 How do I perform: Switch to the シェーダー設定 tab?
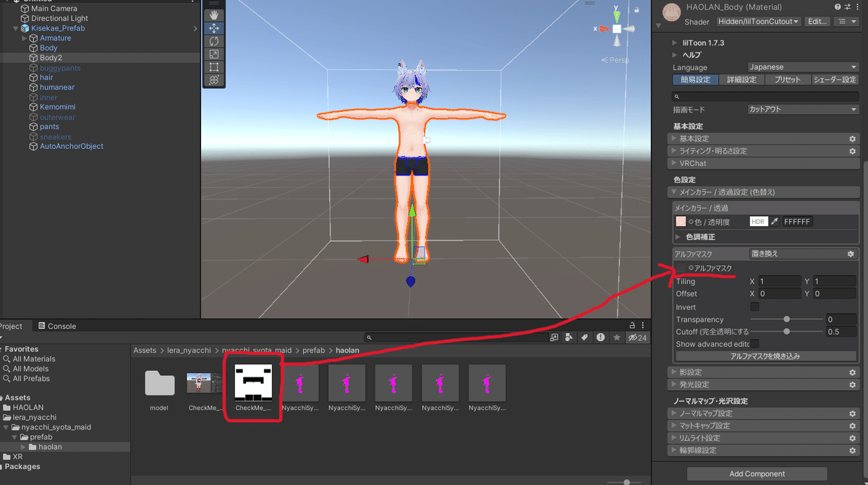(x=835, y=80)
